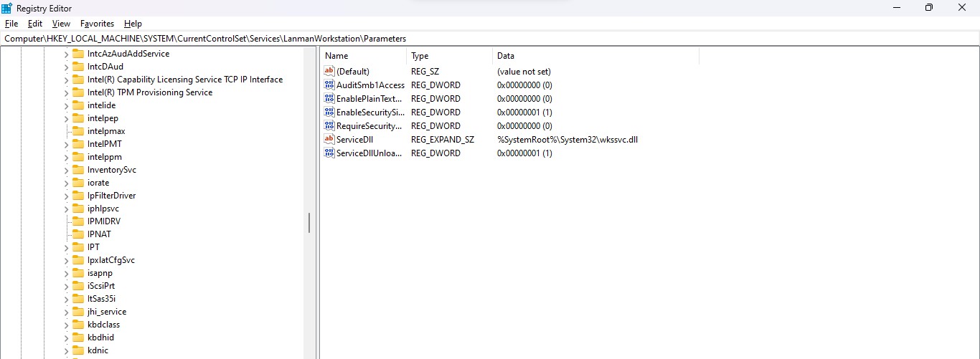This screenshot has height=359, width=980.
Task: Expand the jhi_service registry key
Action: 67,312
